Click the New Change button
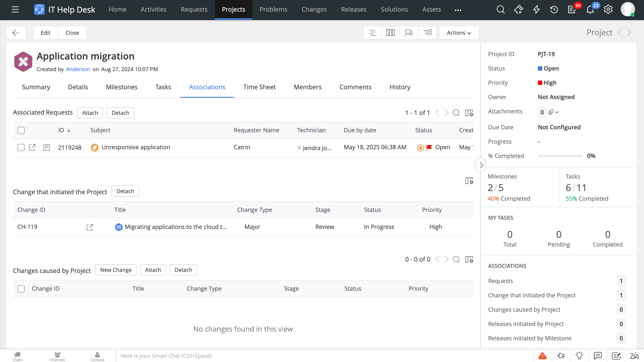Image resolution: width=644 pixels, height=362 pixels. pos(116,270)
